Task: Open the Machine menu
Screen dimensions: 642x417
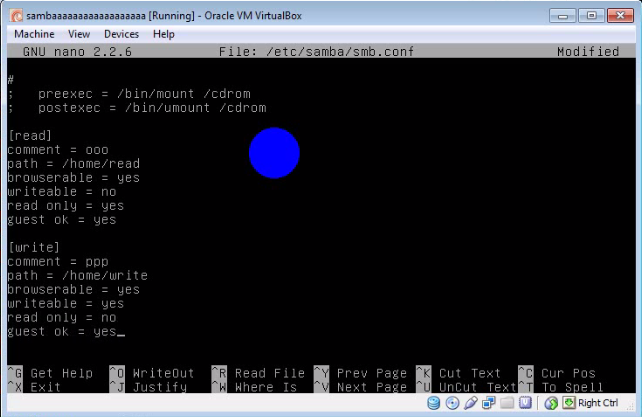Action: point(34,34)
